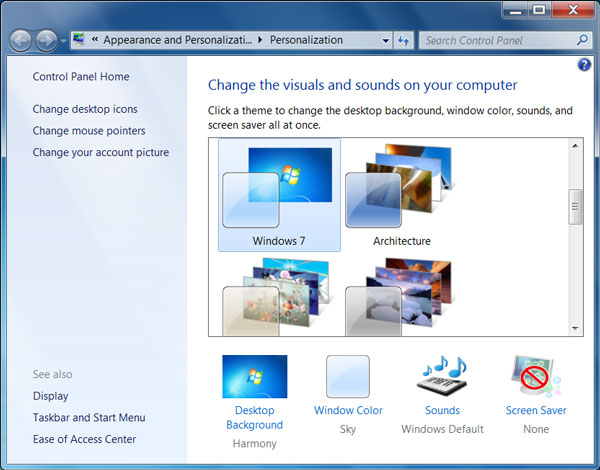Click the Desktop Background wallpaper icon
Image resolution: width=600 pixels, height=470 pixels.
coord(255,377)
